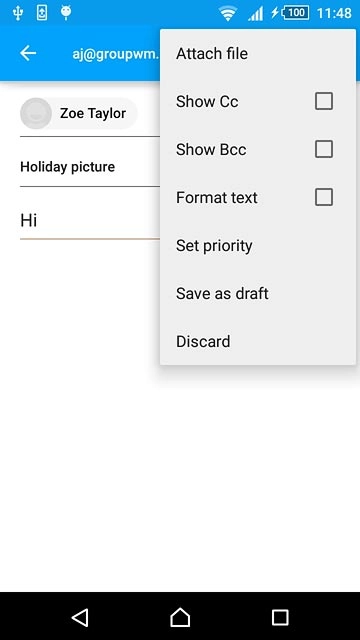Screen dimensions: 360x640
Task: Tap the back arrow in the header
Action: click(x=28, y=53)
